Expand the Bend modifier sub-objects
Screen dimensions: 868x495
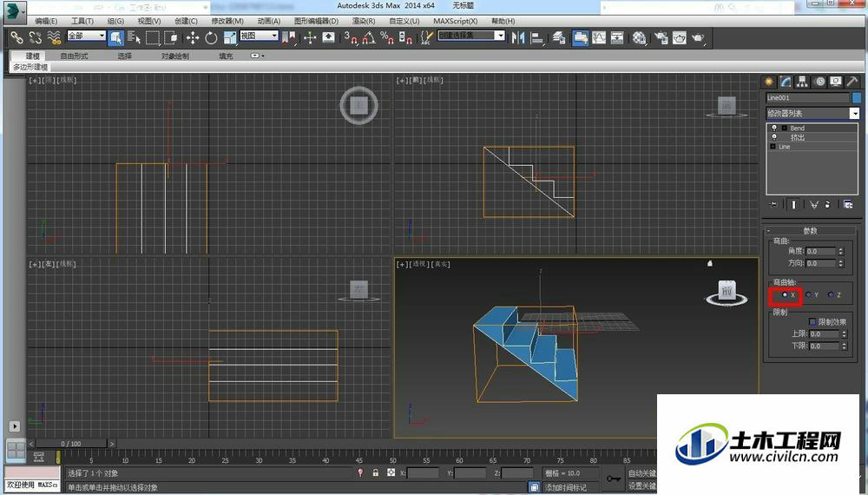784,128
